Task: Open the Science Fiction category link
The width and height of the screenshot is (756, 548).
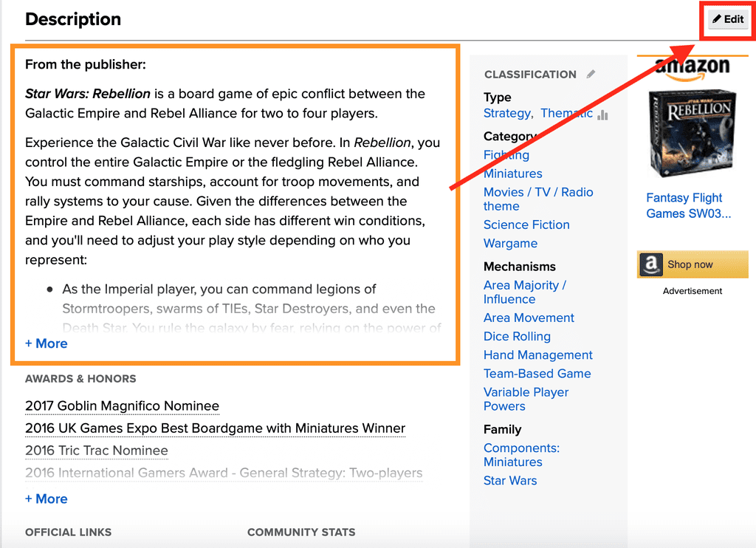Action: pyautogui.click(x=526, y=225)
